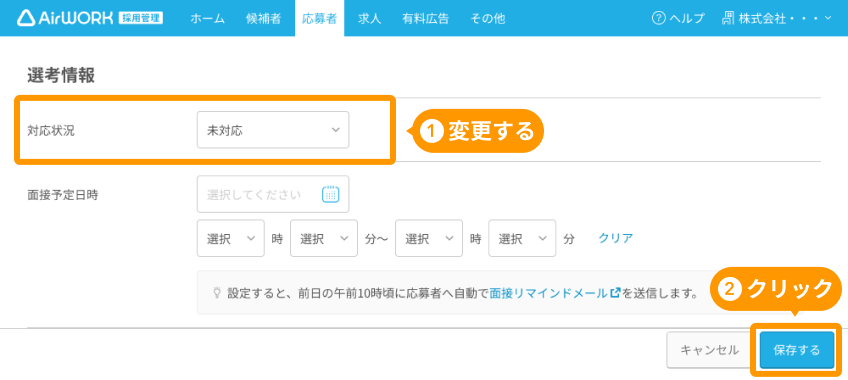Open the 有料広告 tab
Image resolution: width=848 pixels, height=380 pixels.
(426, 18)
